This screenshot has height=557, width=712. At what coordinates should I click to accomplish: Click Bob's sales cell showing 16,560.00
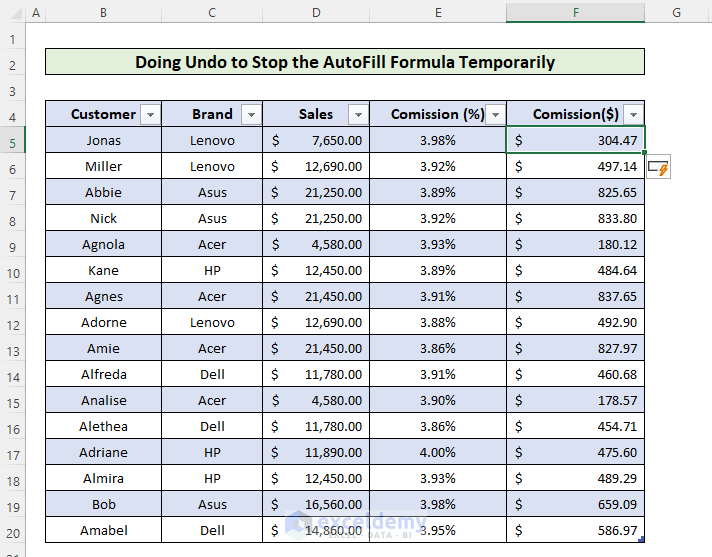316,505
